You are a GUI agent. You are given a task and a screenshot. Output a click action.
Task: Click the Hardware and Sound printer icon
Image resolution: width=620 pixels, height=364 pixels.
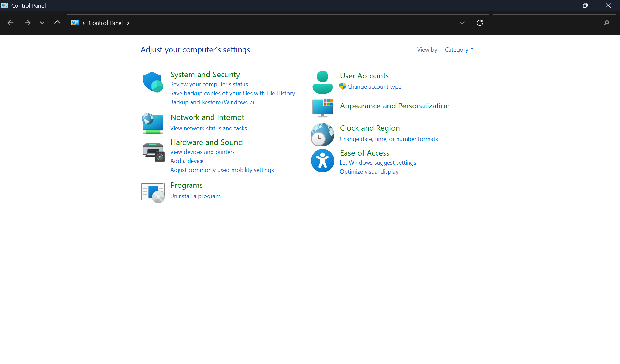tap(153, 152)
